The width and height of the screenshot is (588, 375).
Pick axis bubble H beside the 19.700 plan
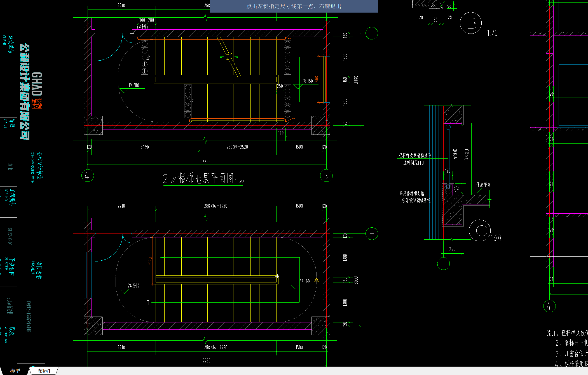click(x=372, y=33)
